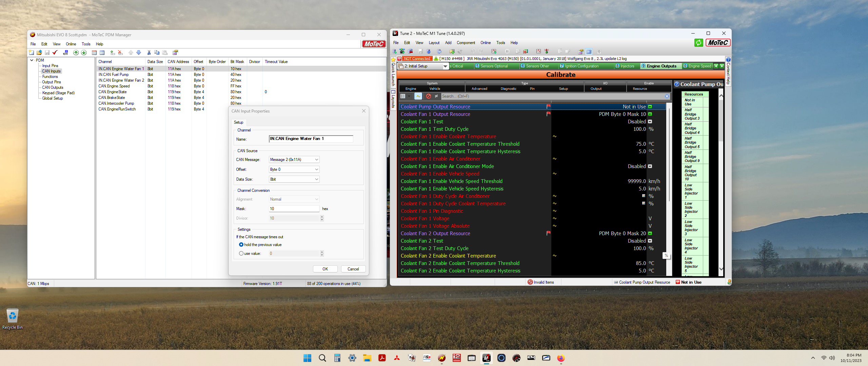The image size is (868, 366).
Task: Open CAN Message dropdown in CAN Input Properties
Action: click(x=294, y=160)
